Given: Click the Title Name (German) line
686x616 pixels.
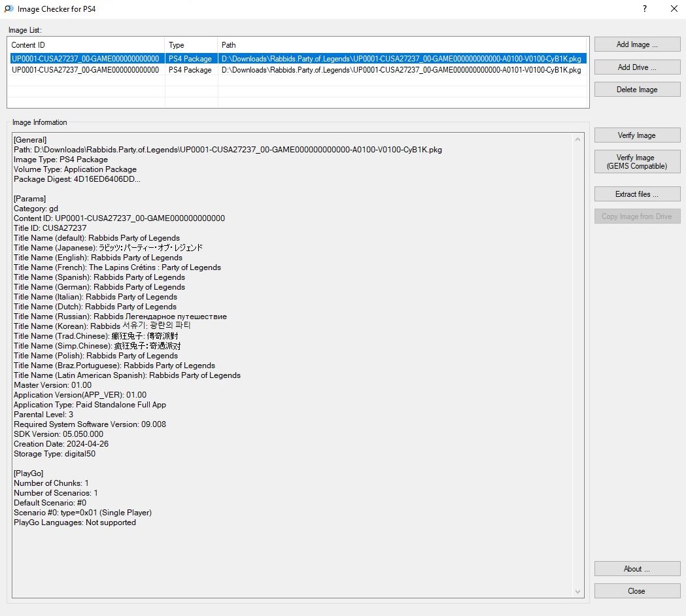Looking at the screenshot, I should coord(99,287).
